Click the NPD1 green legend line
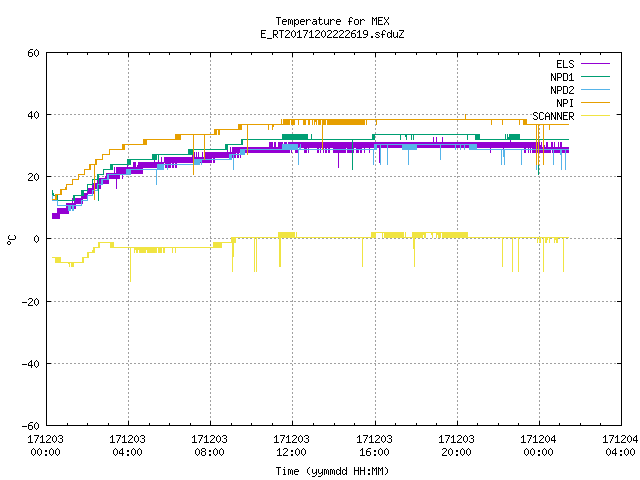Viewport: 640px width, 480px height. coord(595,76)
